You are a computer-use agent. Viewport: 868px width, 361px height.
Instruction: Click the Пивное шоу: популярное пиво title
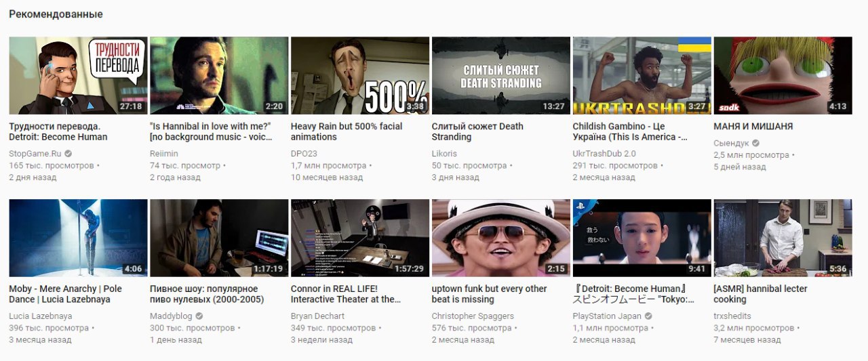click(207, 294)
